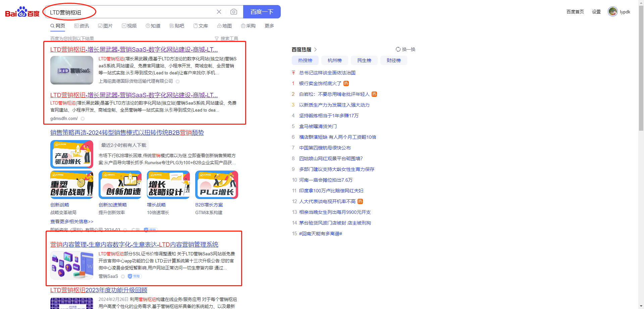Image resolution: width=644 pixels, height=309 pixels.
Task: Click the 重塑创新战略 image card
Action: click(72, 185)
